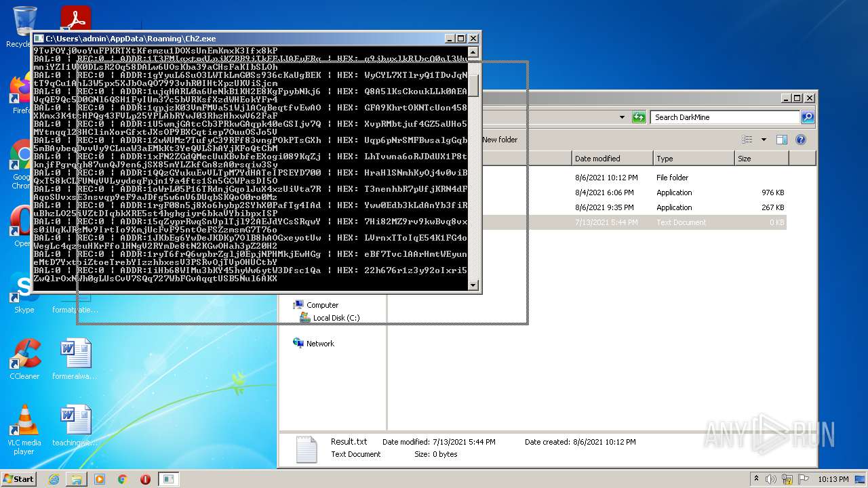
Task: Select Computer in the navigation pane
Action: [316, 305]
